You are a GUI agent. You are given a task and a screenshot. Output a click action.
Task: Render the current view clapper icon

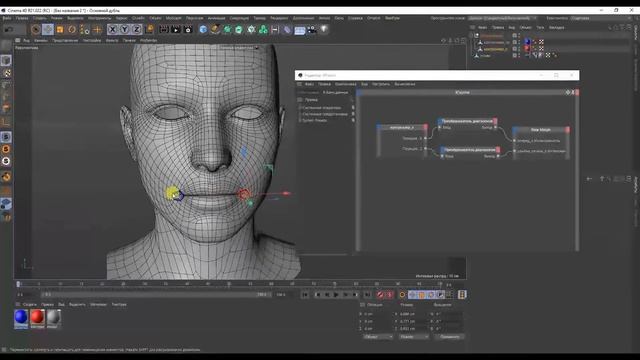[164, 29]
